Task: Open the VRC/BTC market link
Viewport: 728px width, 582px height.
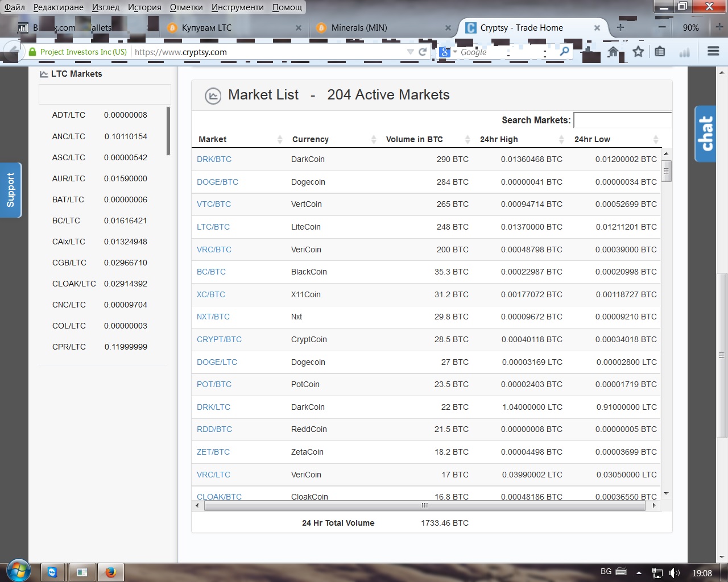Action: click(214, 250)
